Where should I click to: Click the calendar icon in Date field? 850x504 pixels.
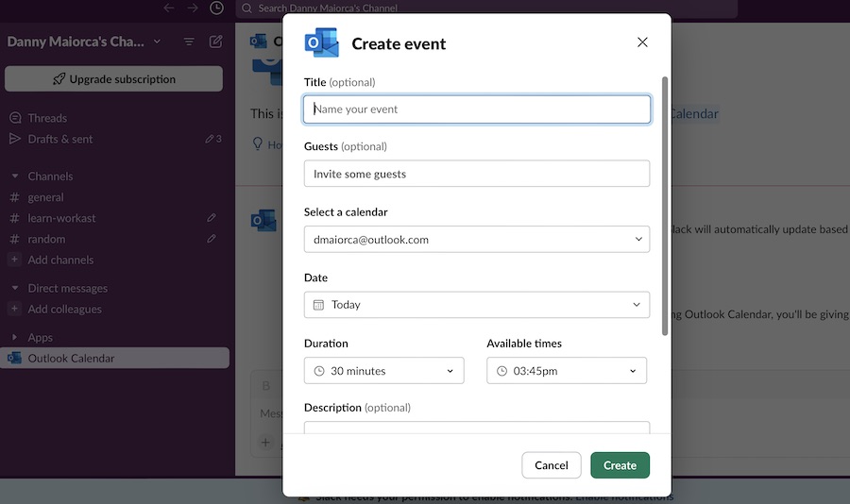point(319,305)
